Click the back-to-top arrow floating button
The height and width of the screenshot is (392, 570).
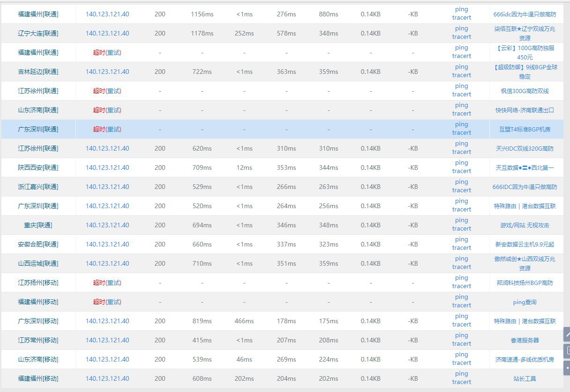[x=567, y=334]
